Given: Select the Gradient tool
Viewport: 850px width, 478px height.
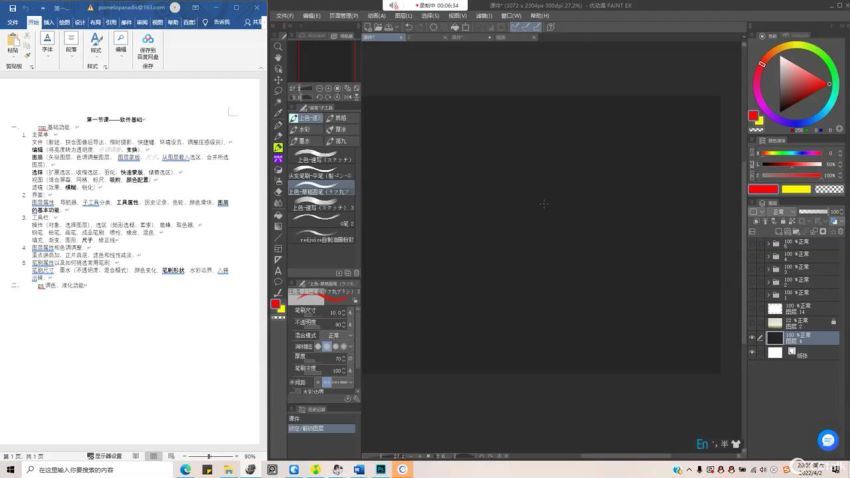Looking at the screenshot, I should coord(278,226).
